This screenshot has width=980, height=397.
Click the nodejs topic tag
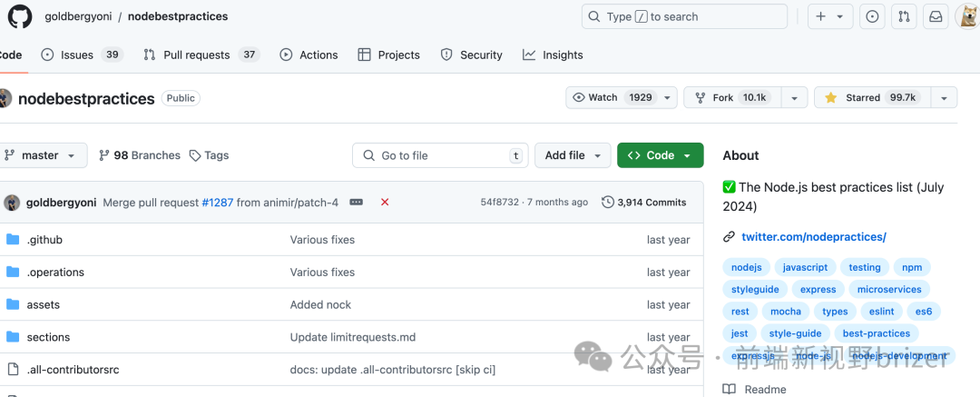tap(746, 267)
